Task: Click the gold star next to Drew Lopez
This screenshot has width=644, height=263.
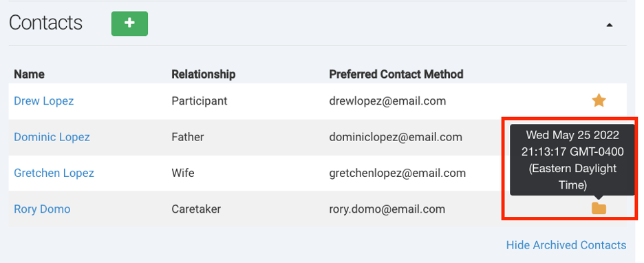Action: tap(599, 101)
